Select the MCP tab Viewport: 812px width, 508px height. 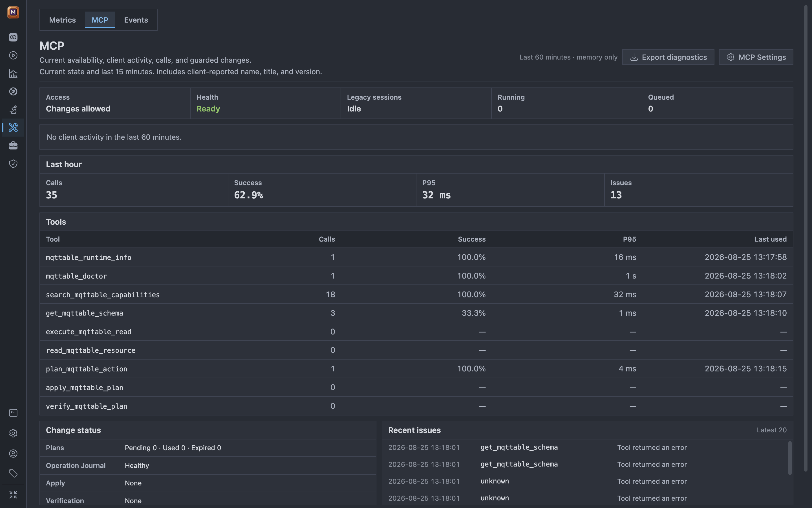coord(100,20)
